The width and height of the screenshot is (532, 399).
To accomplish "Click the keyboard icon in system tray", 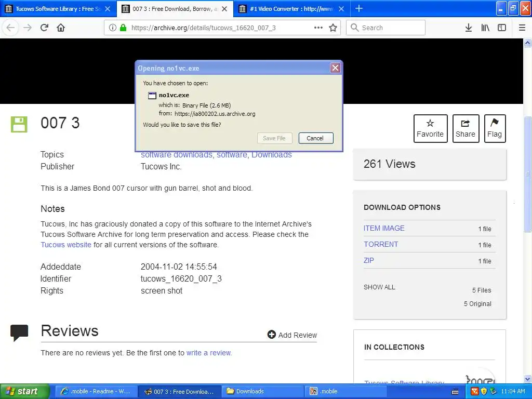I will 455,392.
